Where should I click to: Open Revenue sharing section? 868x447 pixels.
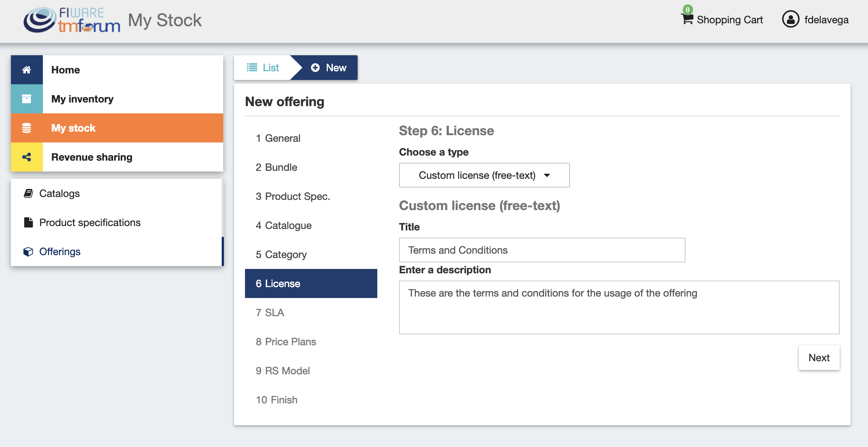point(117,157)
